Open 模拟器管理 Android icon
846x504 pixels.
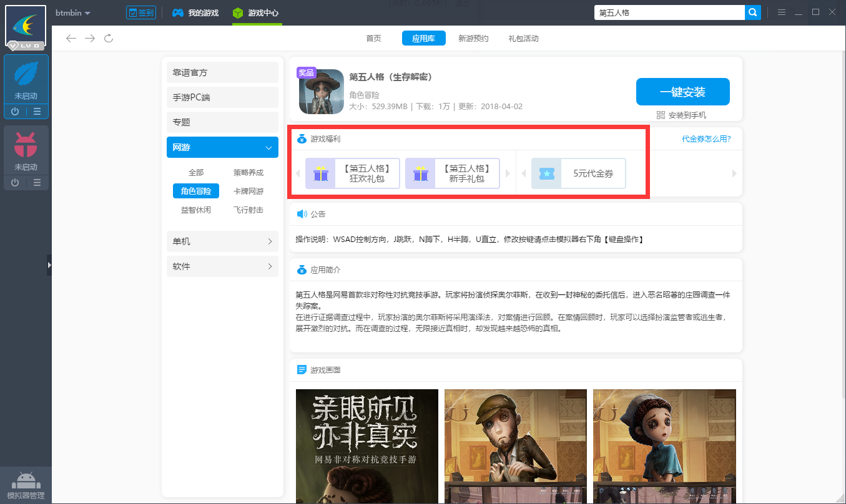click(x=26, y=481)
